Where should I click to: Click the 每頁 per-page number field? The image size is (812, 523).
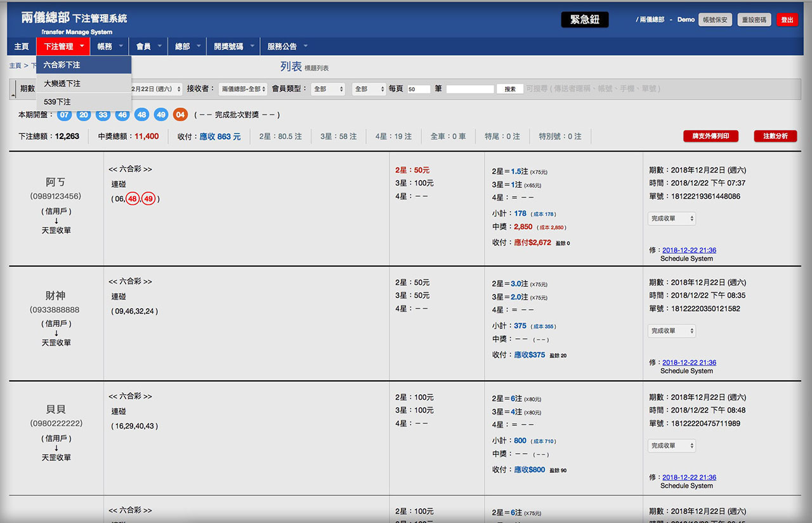419,89
